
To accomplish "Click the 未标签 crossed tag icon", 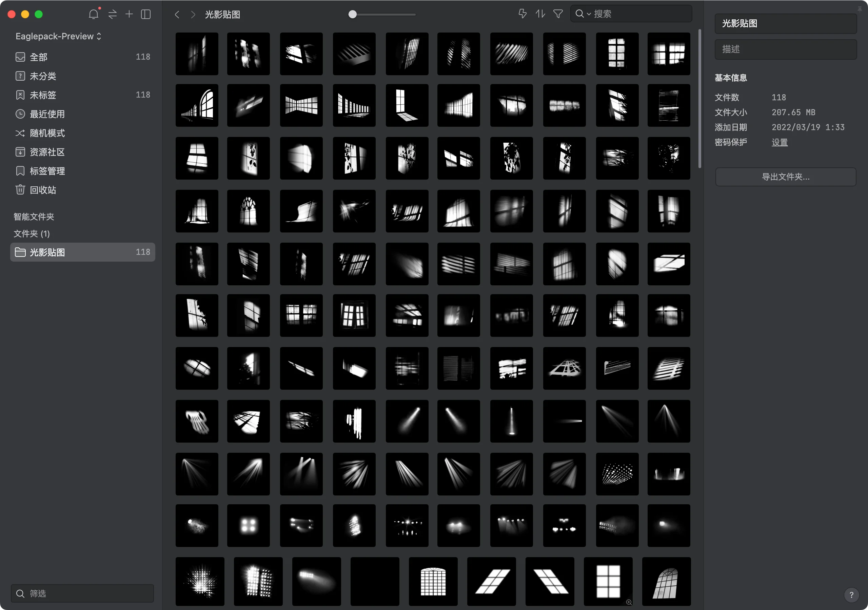I will [20, 95].
